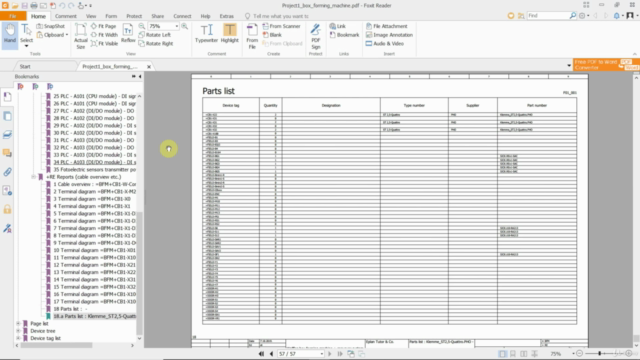Open the Connect ribbon tab
Viewport: 640px width, 360px height.
pyautogui.click(x=182, y=16)
